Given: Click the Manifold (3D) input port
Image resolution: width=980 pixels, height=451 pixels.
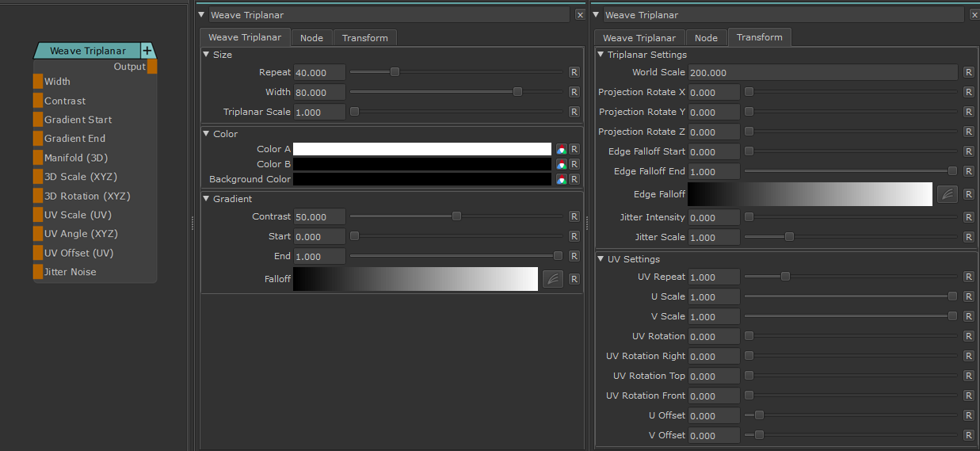Looking at the screenshot, I should 37,158.
